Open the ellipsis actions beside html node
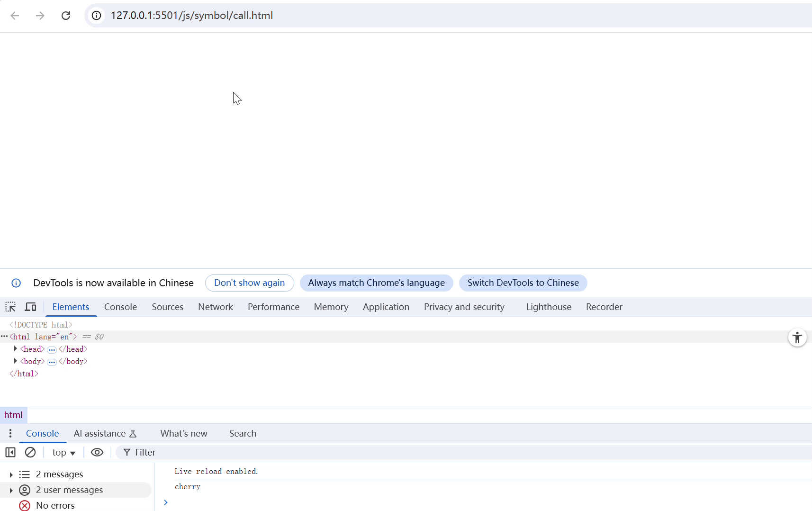The image size is (812, 511). coord(4,337)
